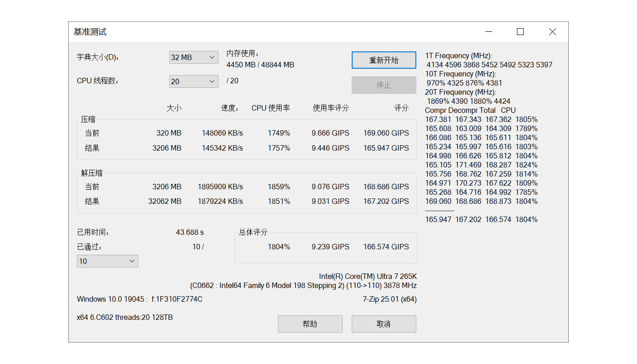This screenshot has width=637, height=364.
Task: Open the 字典大小 dropdown showing 32 MB
Action: (x=193, y=57)
